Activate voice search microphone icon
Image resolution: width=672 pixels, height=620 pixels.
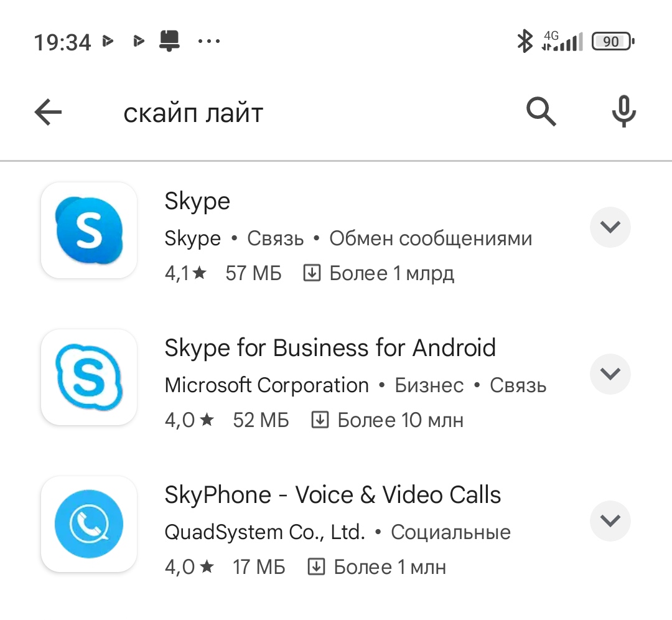(x=623, y=113)
